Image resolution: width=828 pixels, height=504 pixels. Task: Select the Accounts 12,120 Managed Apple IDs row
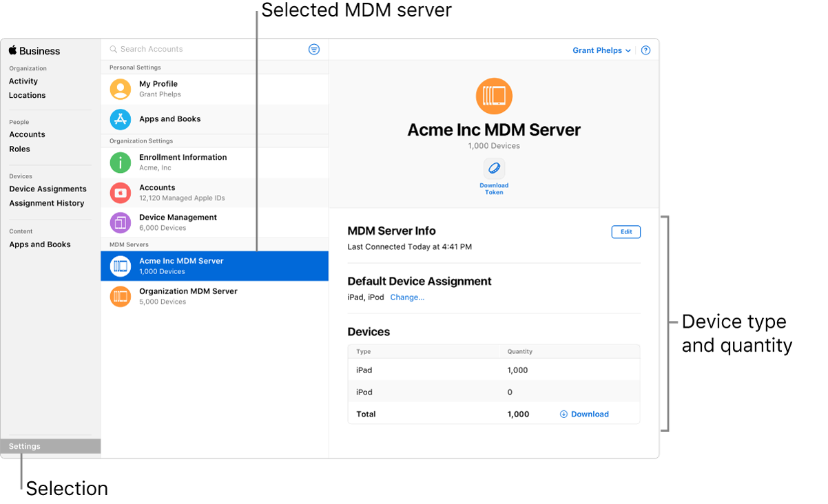[x=215, y=193]
